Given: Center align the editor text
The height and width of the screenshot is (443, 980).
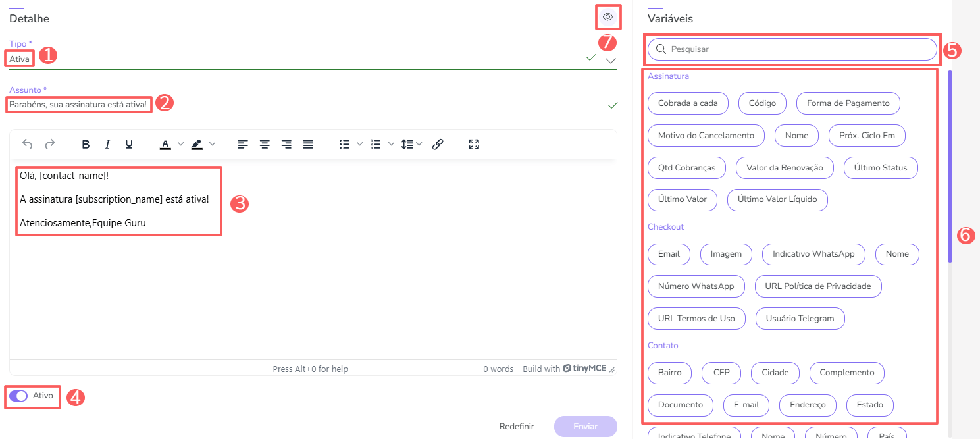Looking at the screenshot, I should click(265, 144).
